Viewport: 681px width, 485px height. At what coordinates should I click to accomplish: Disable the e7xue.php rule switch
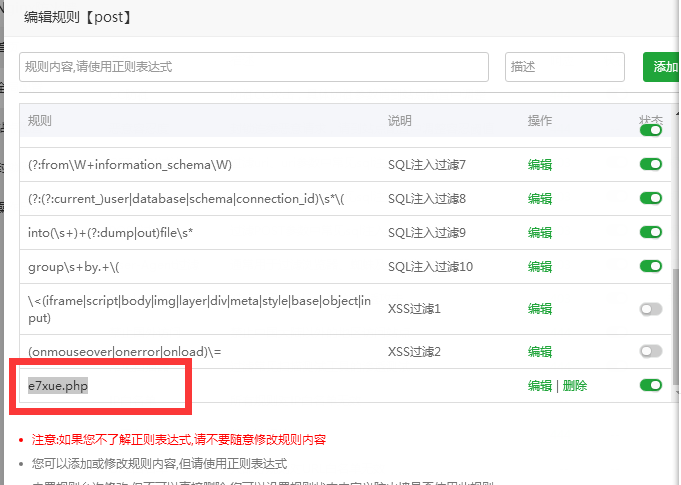651,385
